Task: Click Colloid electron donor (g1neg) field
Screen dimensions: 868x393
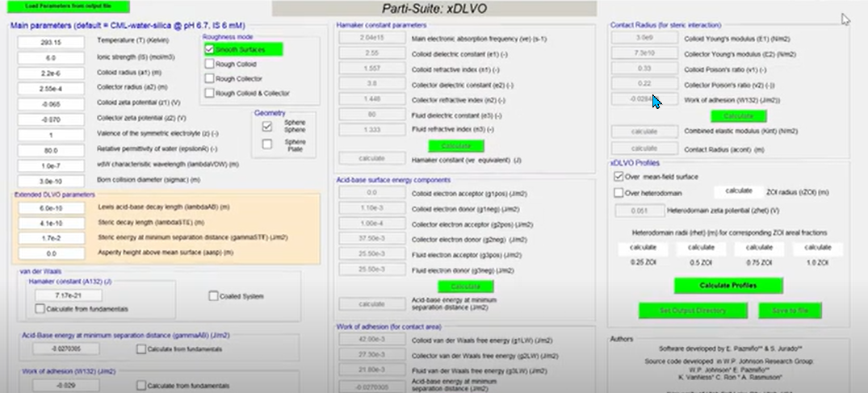Action: click(x=372, y=208)
